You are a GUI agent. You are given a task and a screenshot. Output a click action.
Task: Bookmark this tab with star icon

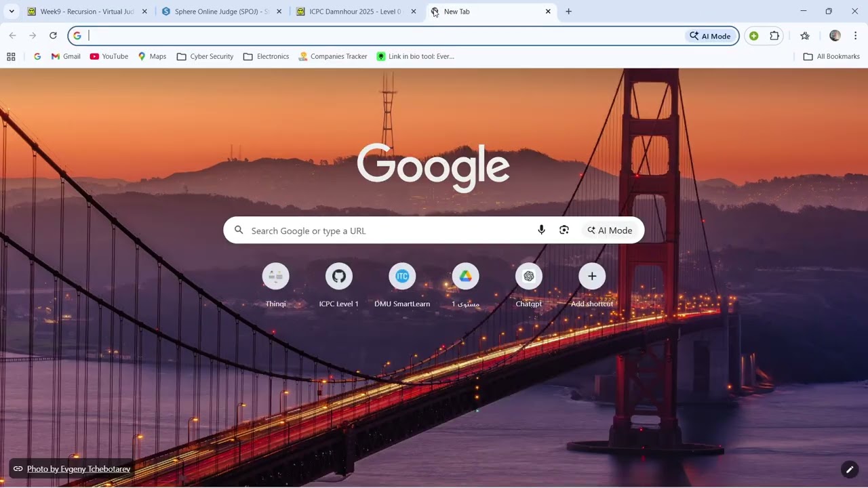pyautogui.click(x=805, y=36)
